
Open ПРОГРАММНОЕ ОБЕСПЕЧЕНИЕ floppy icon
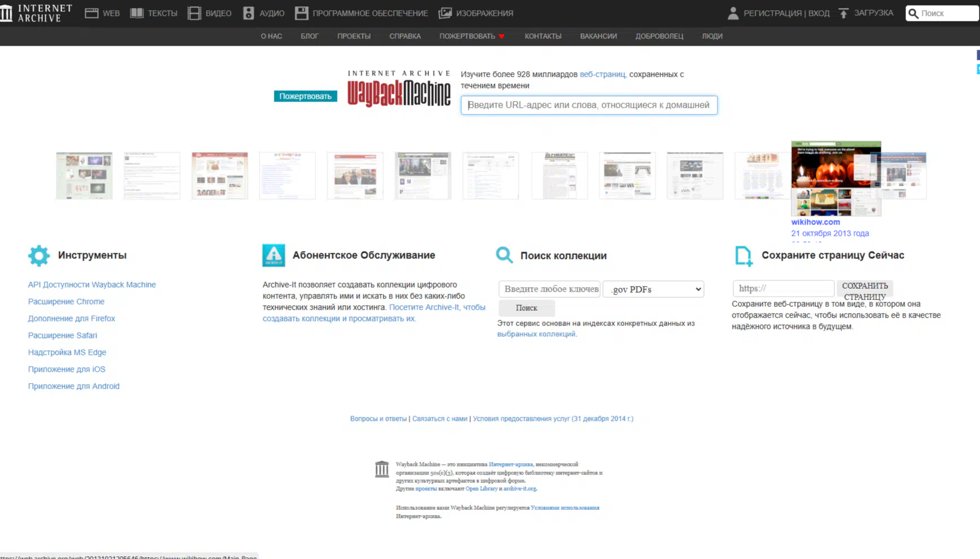click(301, 13)
